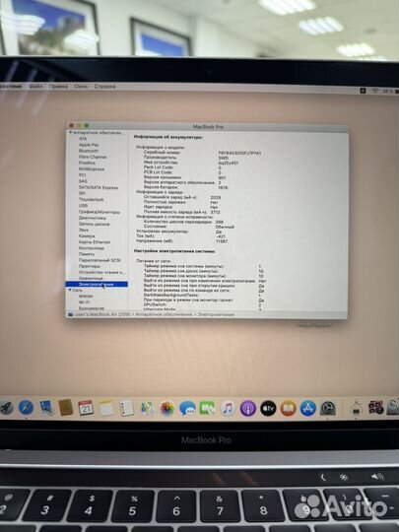Viewport: 399px width, 532px height.
Task: Select ATA in the hardware list
Action: 83,139
